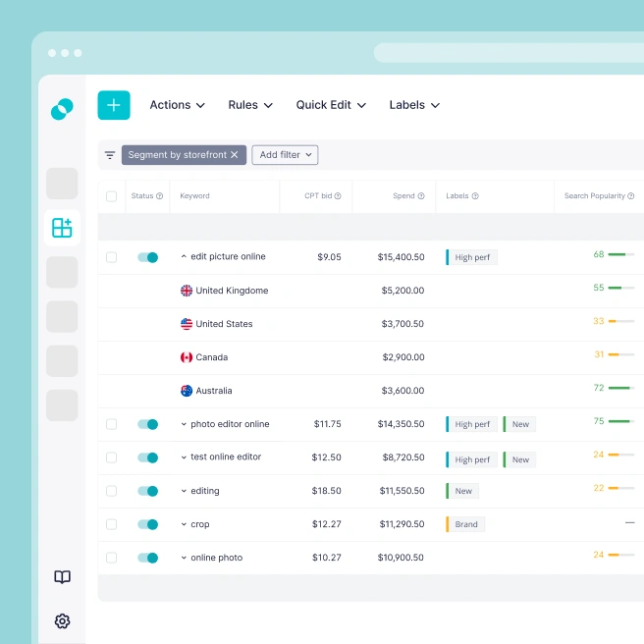Open the dashboard grid icon in sidebar
This screenshot has height=644, width=644.
point(62,228)
